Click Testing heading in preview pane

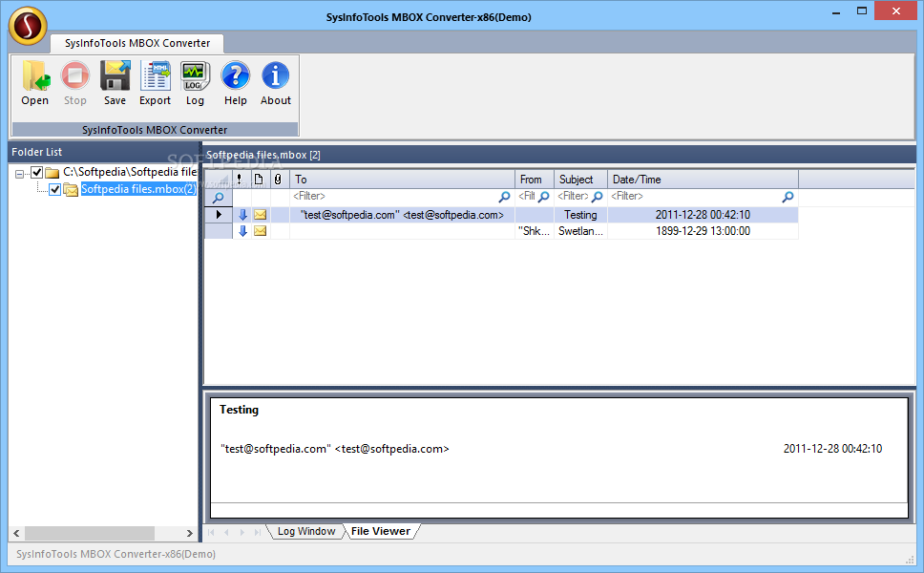coord(239,410)
